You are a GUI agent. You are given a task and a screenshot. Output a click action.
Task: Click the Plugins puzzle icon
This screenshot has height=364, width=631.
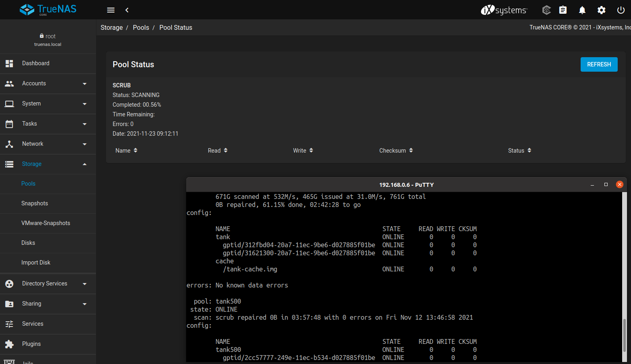pyautogui.click(x=9, y=344)
